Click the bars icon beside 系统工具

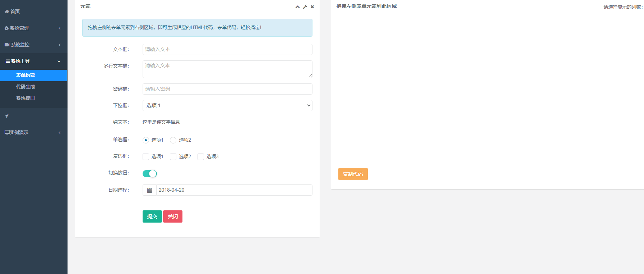8,61
